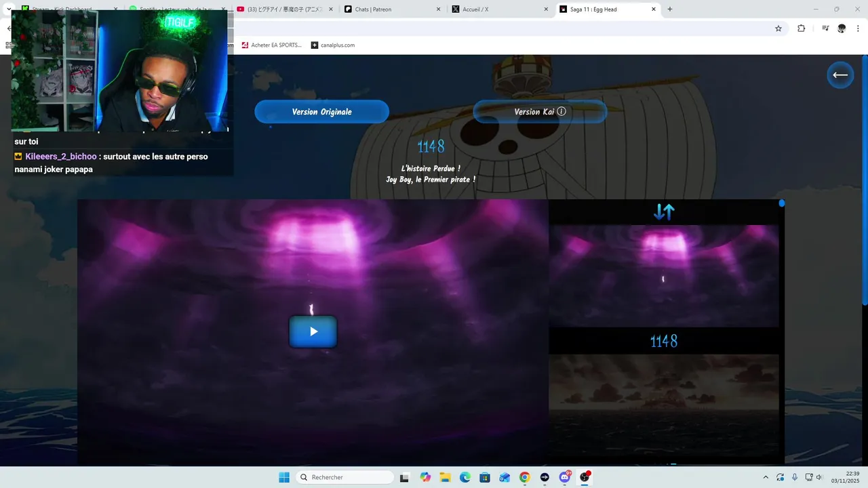This screenshot has width=868, height=488.
Task: Close the Saga 11 : Egg Head tab
Action: (x=654, y=9)
